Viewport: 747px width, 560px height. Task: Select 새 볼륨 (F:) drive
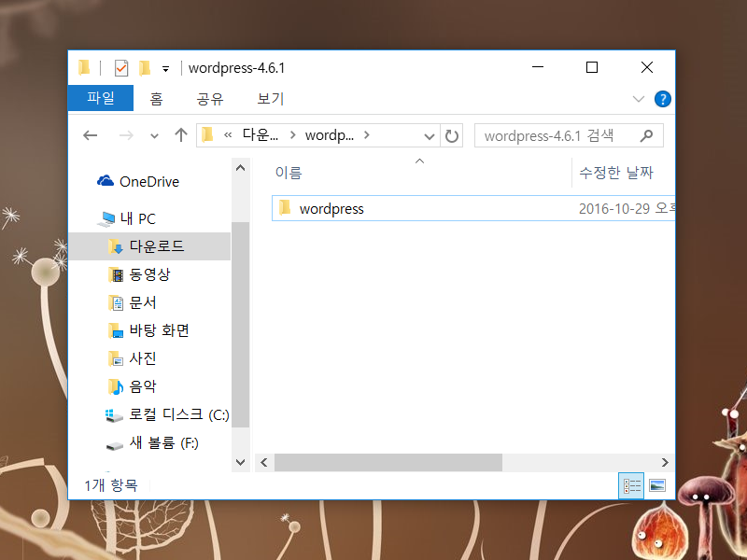click(x=164, y=442)
